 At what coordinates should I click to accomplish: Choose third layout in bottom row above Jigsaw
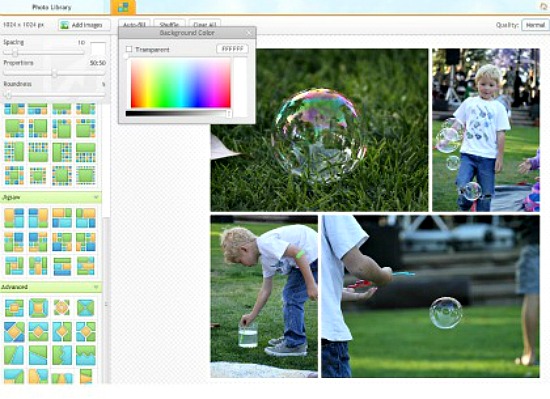(x=62, y=175)
